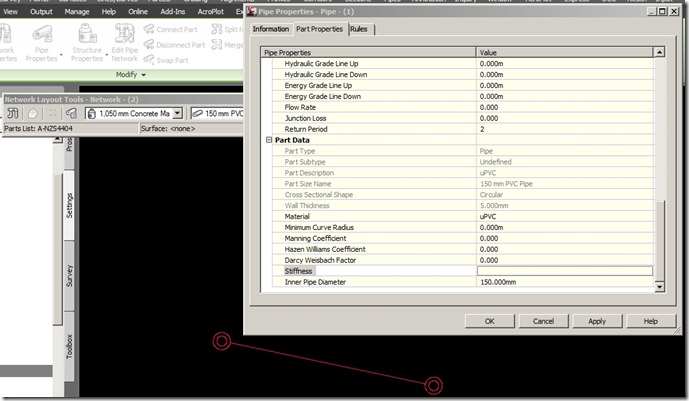
Task: Open the Help ribbon tab
Action: [x=109, y=12]
